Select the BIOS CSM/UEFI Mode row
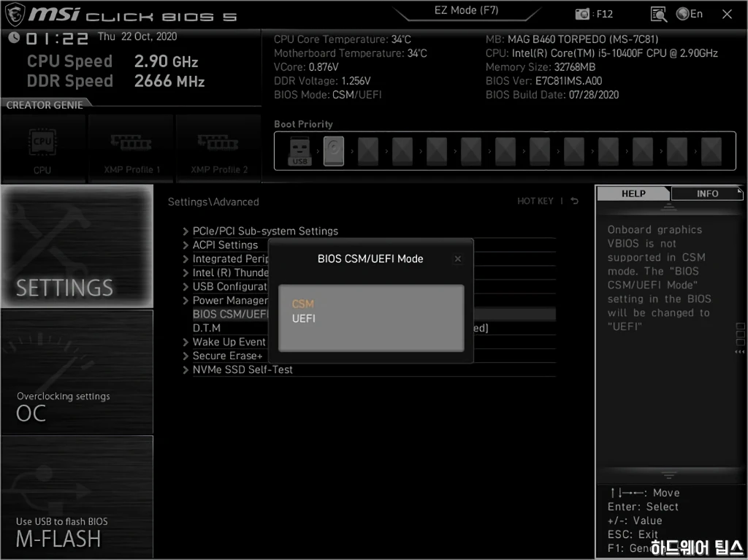748x560 pixels. point(230,315)
